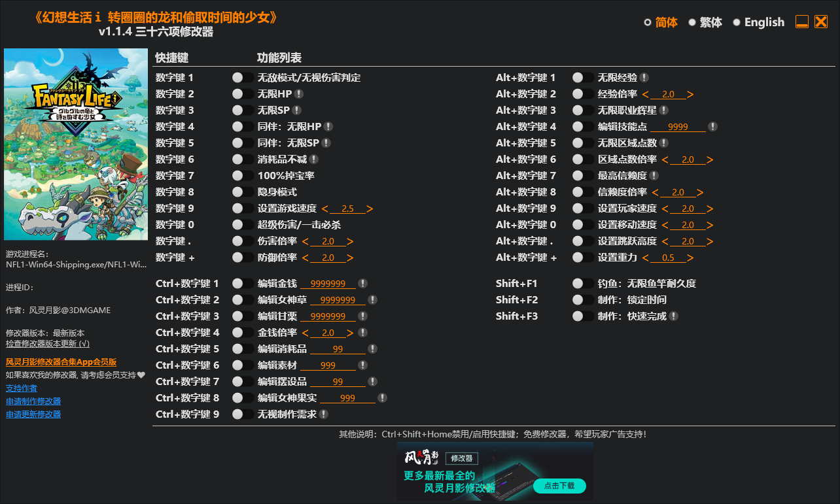Click info icon beside 编辑技能点 field
Screen dimensions: 840x504
[713, 127]
